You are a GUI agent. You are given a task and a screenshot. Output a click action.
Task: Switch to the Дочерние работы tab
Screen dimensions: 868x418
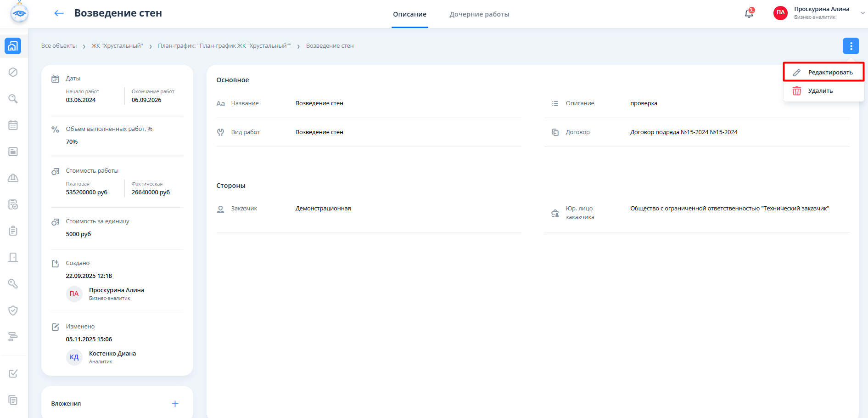[x=479, y=14]
